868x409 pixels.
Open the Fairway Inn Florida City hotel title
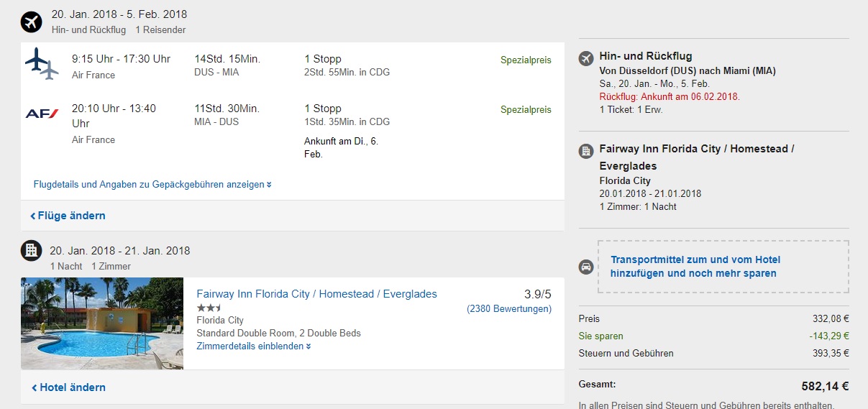316,294
